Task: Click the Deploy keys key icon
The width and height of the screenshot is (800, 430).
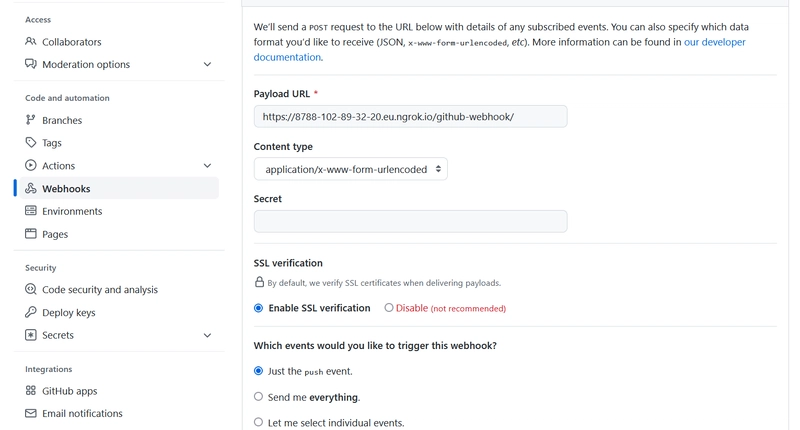Action: coord(31,312)
